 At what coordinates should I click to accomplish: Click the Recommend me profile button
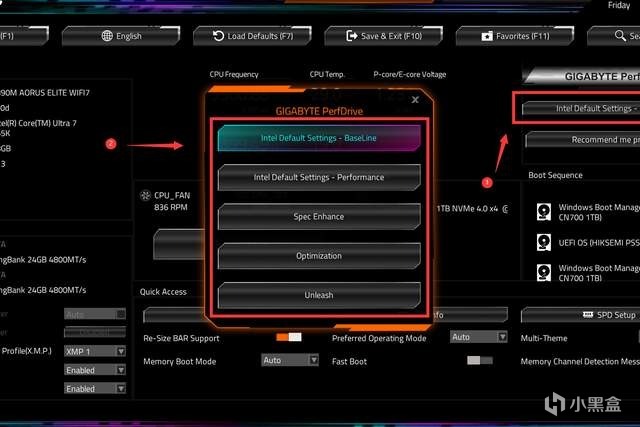pos(582,140)
